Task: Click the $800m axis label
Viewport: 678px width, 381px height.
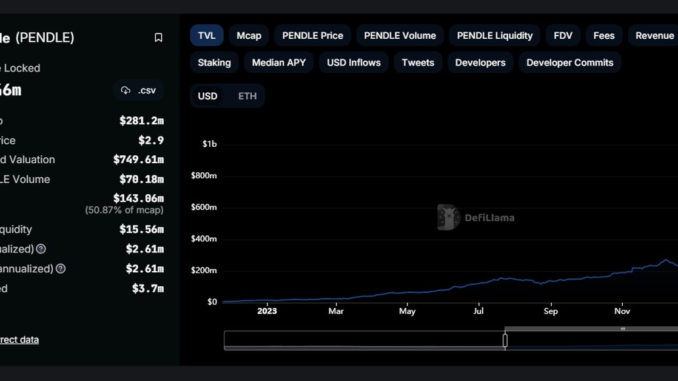Action: [204, 176]
